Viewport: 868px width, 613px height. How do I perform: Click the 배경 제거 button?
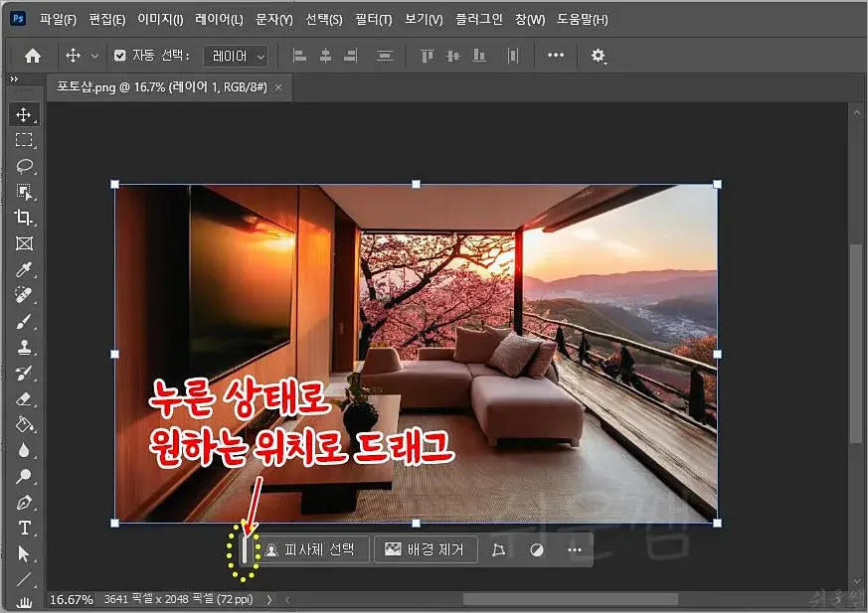(x=426, y=548)
